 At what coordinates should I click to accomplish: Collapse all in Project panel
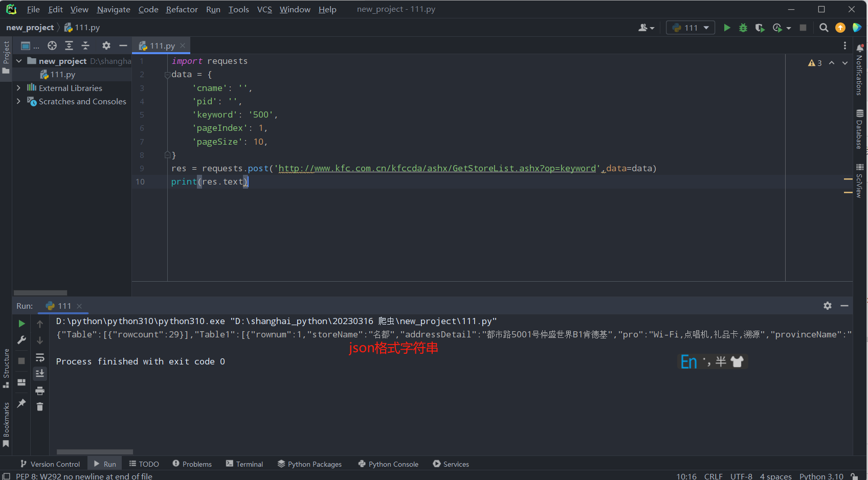[x=85, y=45]
